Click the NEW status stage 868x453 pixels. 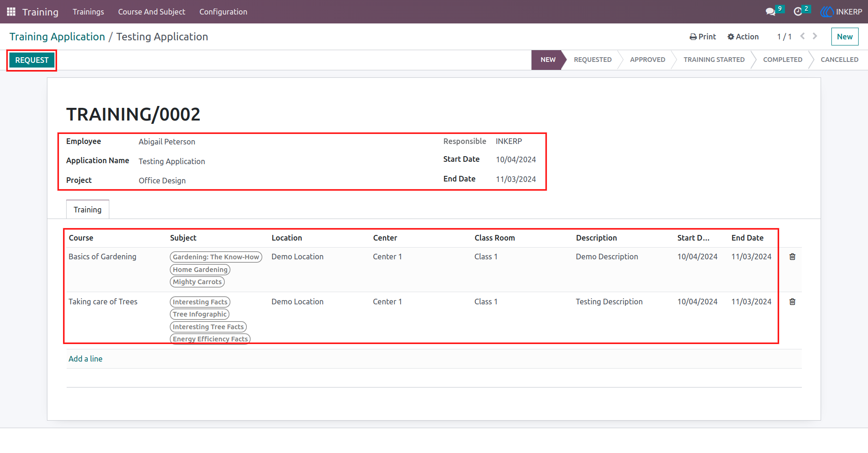(x=548, y=60)
